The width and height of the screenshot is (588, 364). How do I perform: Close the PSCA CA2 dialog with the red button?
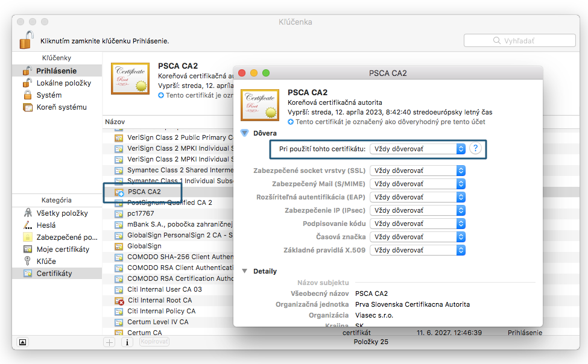pyautogui.click(x=242, y=73)
